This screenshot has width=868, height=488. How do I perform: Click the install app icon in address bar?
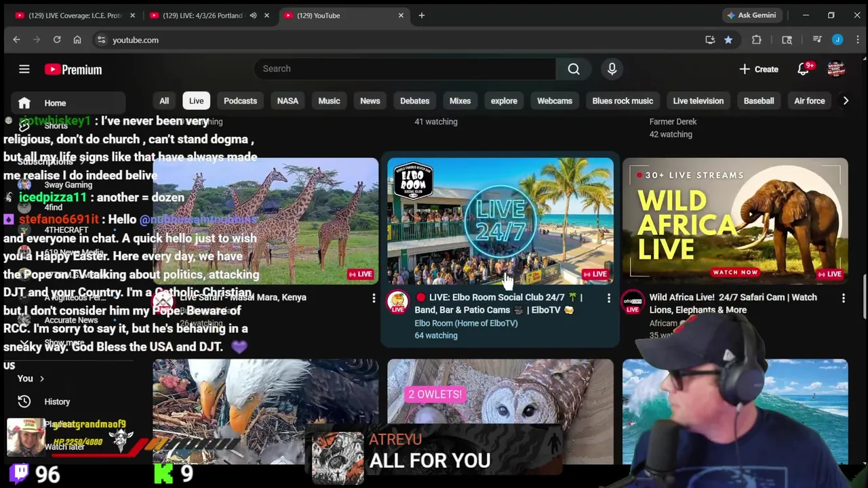point(710,40)
